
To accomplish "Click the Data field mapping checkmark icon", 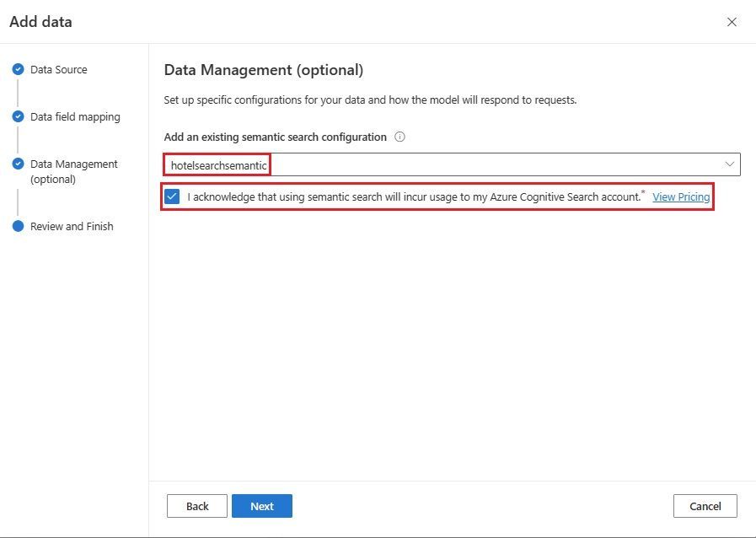I will 18,117.
